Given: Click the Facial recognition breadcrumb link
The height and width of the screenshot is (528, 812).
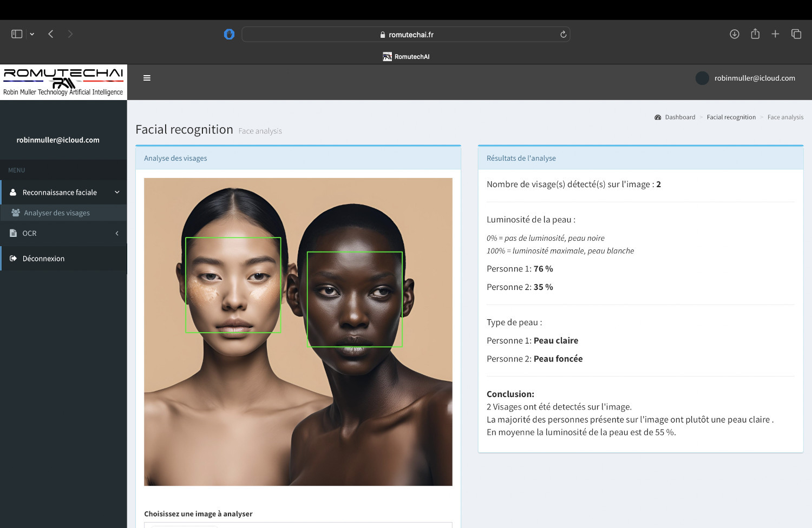Looking at the screenshot, I should (731, 117).
